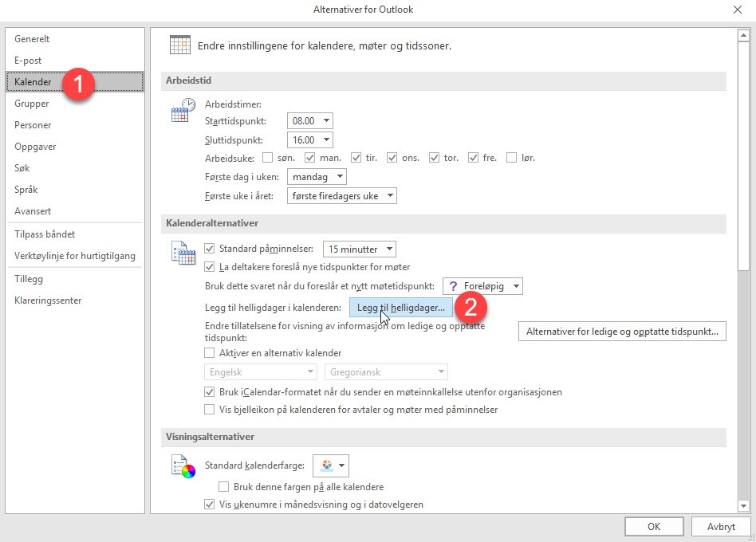The image size is (756, 542).
Task: Click the display options color wheel icon
Action: tap(183, 466)
